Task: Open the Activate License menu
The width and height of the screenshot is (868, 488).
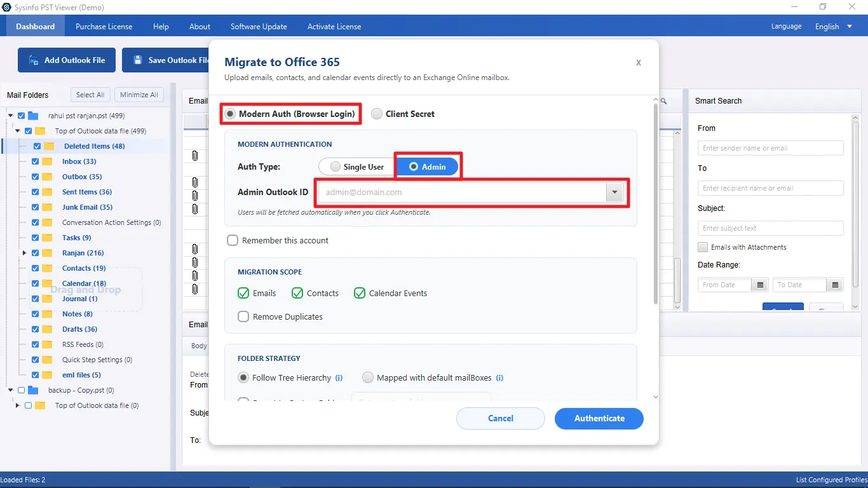Action: click(x=334, y=27)
